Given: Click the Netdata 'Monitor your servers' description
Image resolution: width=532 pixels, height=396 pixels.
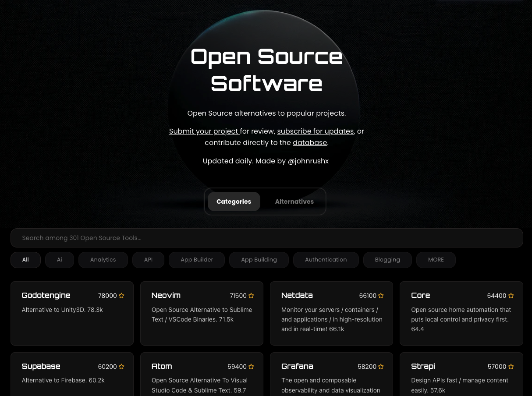Looking at the screenshot, I should [332, 319].
